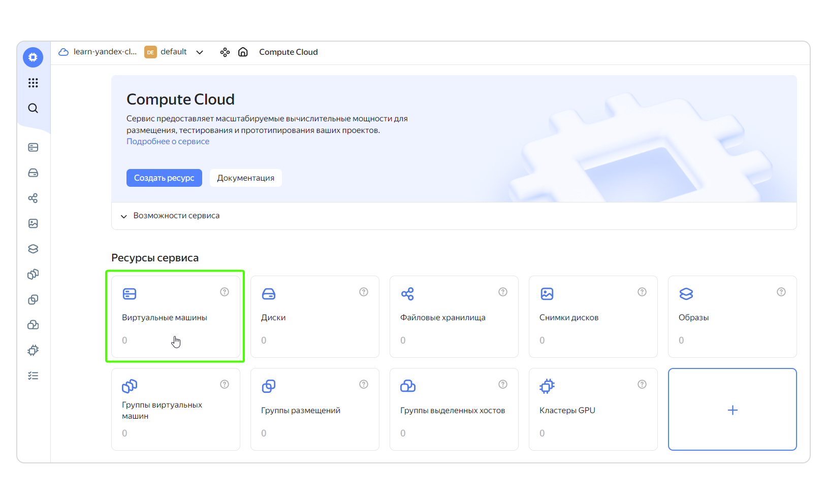Open the Диски resource card
This screenshot has width=827, height=504.
coord(315,317)
